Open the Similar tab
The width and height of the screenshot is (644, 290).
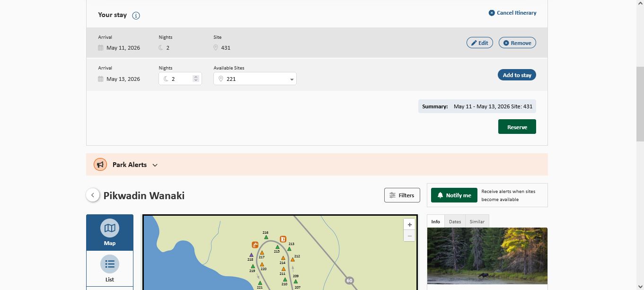pyautogui.click(x=476, y=221)
